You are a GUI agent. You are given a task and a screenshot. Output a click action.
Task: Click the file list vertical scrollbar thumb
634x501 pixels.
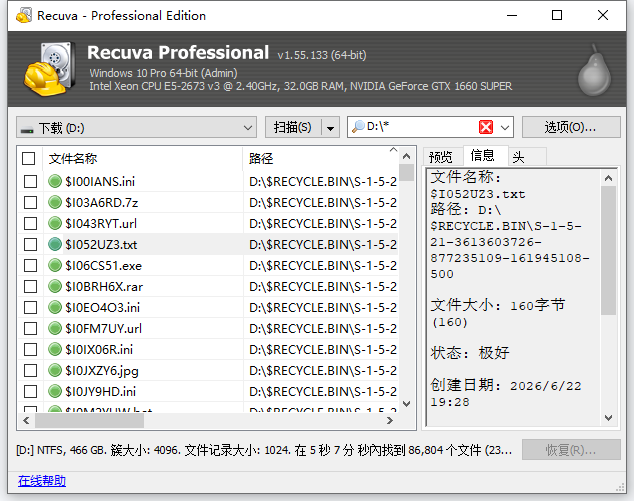click(x=407, y=173)
